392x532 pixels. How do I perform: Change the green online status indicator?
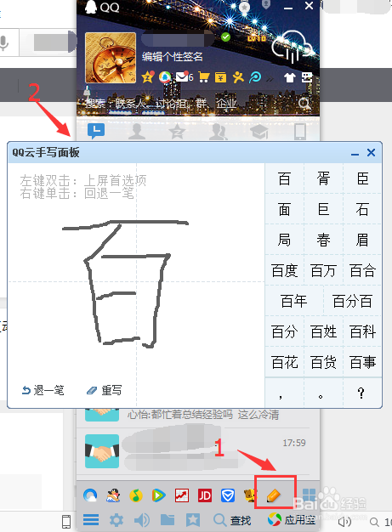click(225, 37)
